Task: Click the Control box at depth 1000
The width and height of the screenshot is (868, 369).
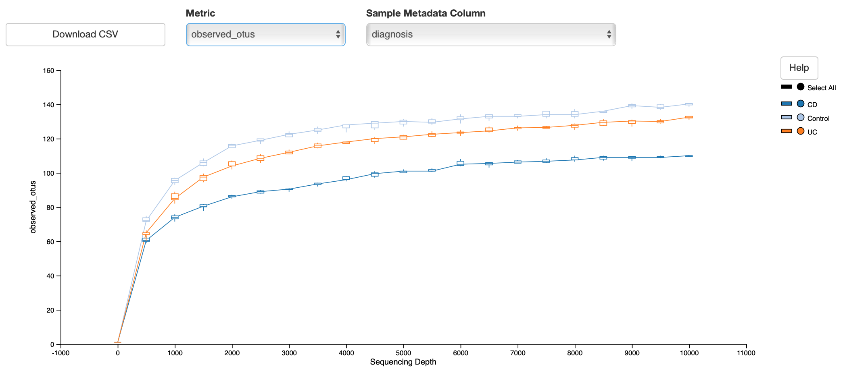Action: pos(175,180)
